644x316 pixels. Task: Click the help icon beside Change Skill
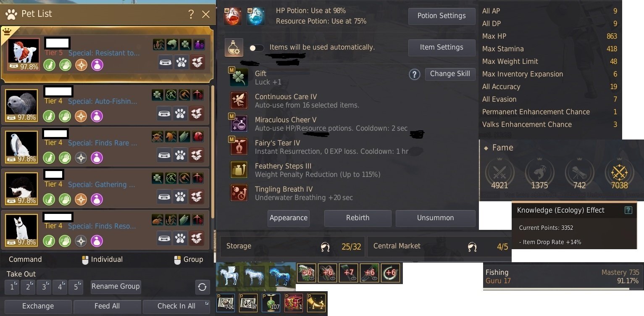(415, 75)
